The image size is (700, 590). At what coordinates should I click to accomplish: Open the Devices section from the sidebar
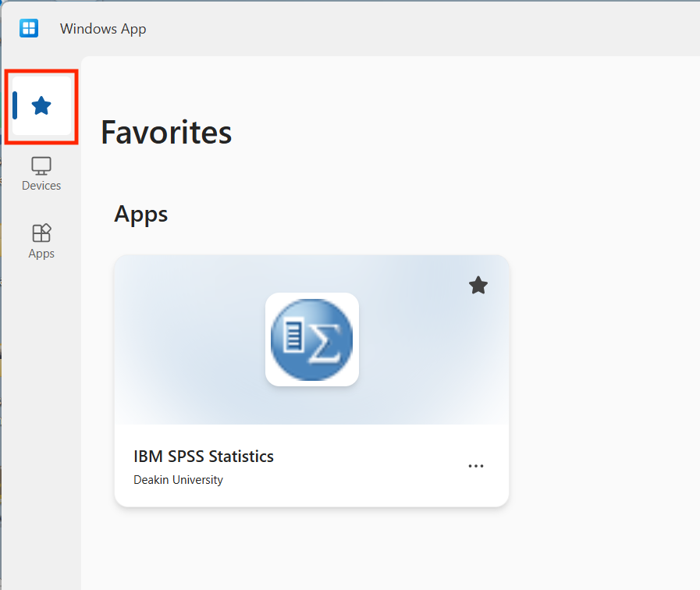tap(41, 173)
